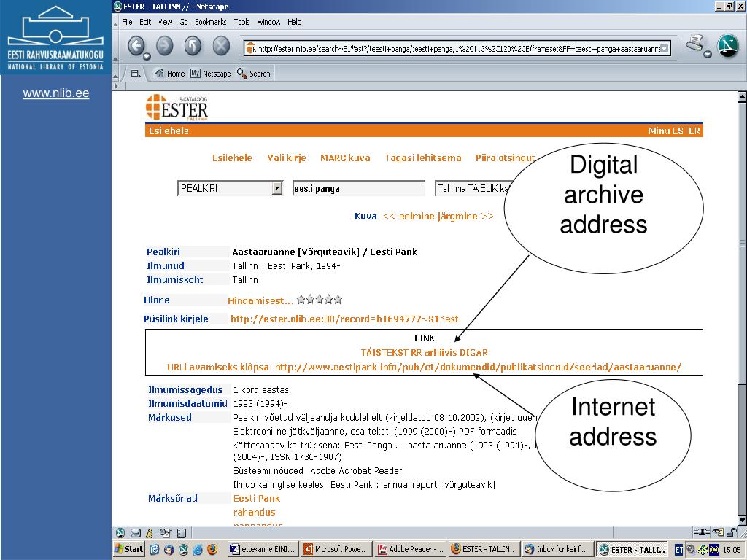Click the page scrollbar down arrow
This screenshot has width=747, height=560.
click(x=742, y=521)
